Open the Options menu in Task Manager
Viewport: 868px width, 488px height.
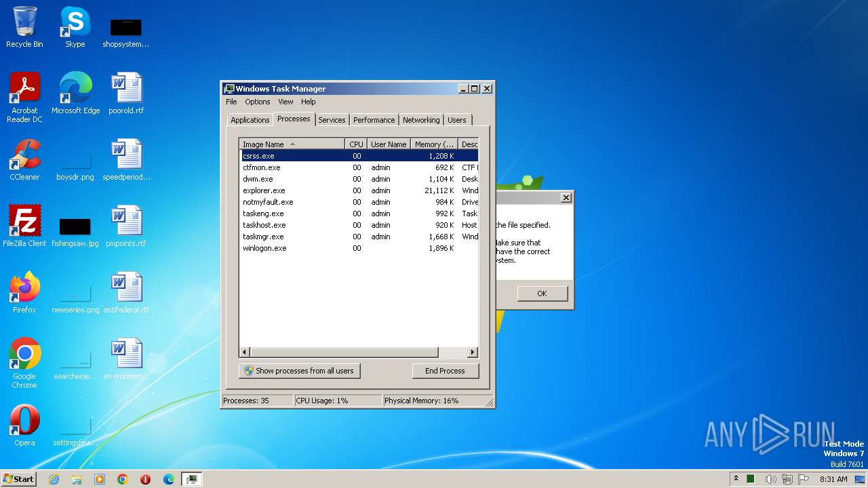tap(257, 102)
